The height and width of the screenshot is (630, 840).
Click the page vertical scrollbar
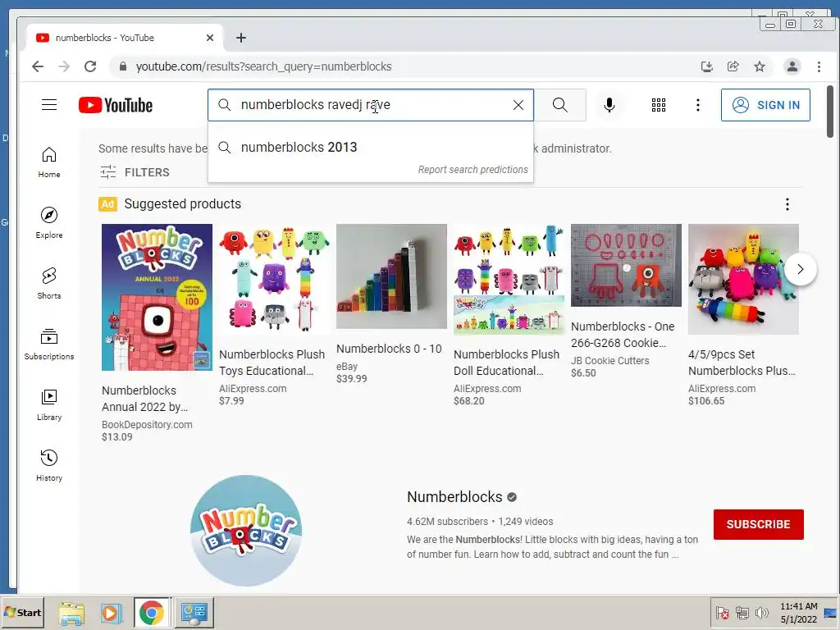pos(830,112)
